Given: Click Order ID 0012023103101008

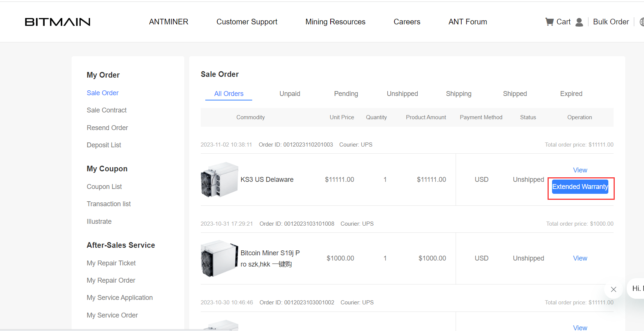Looking at the screenshot, I should click(297, 224).
